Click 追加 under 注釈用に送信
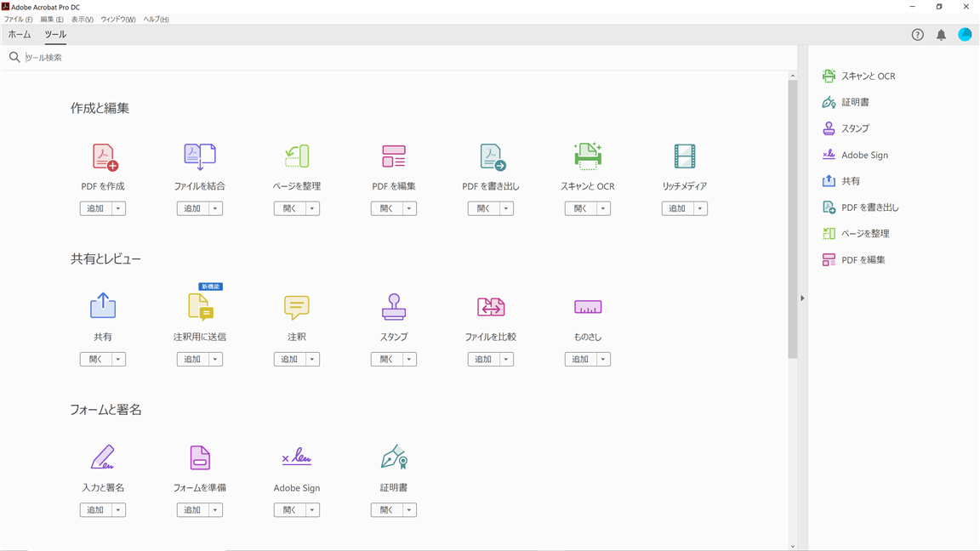The height and width of the screenshot is (551, 980). (x=192, y=359)
